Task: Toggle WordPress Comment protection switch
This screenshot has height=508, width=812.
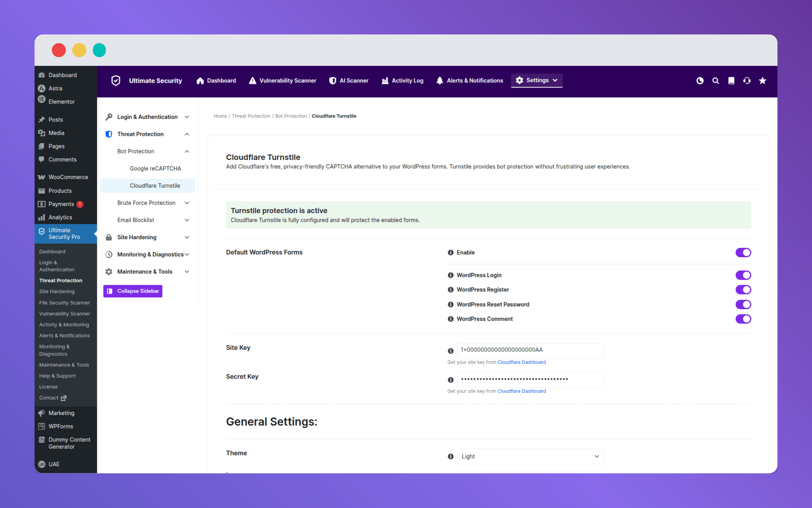Action: click(743, 319)
